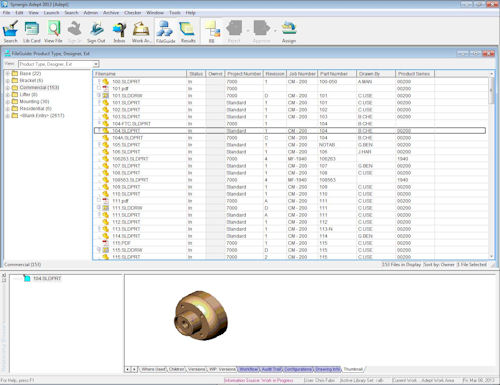Open the Checker menu
Image resolution: width=500 pixels, height=385 pixels.
133,13
